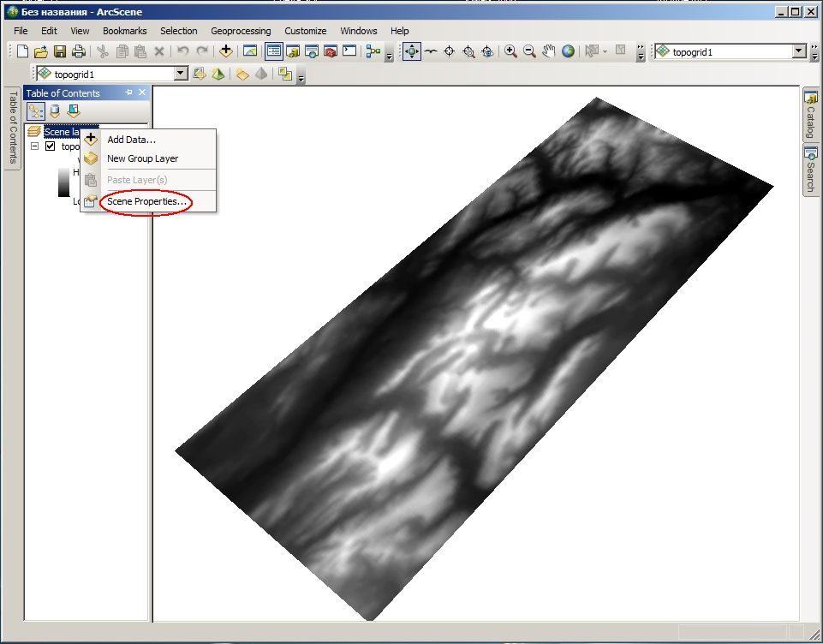Click the Zoom In tool
Image resolution: width=823 pixels, height=644 pixels.
click(510, 51)
